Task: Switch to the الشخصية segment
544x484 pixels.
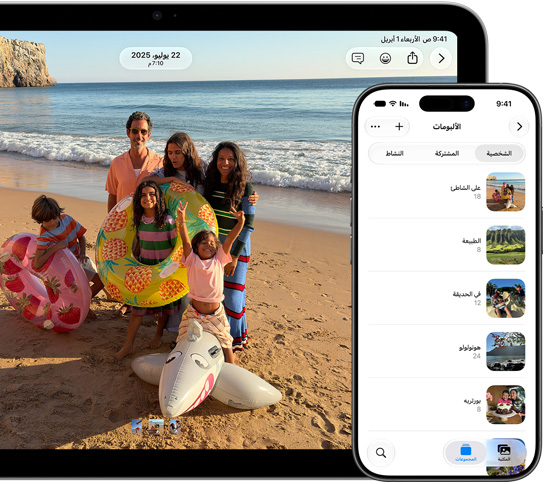Action: tap(499, 153)
